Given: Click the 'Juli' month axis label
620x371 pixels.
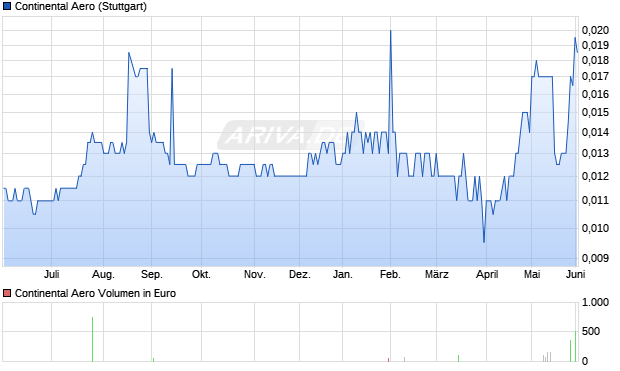Looking at the screenshot, I should click(51, 274).
